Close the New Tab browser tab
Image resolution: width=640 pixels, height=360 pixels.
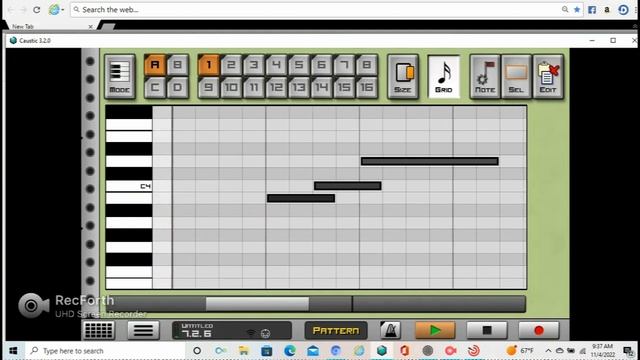[x=91, y=27]
